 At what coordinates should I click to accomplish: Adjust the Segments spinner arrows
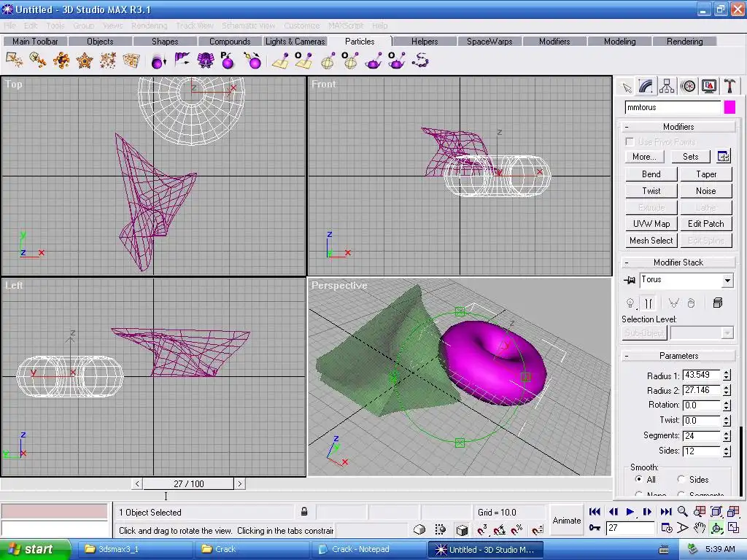(727, 436)
